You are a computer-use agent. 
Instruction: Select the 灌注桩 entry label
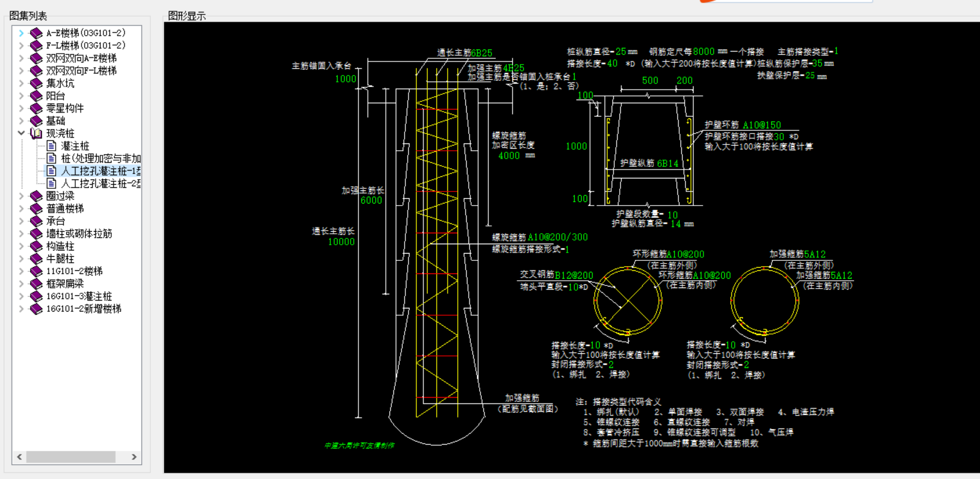coord(75,146)
